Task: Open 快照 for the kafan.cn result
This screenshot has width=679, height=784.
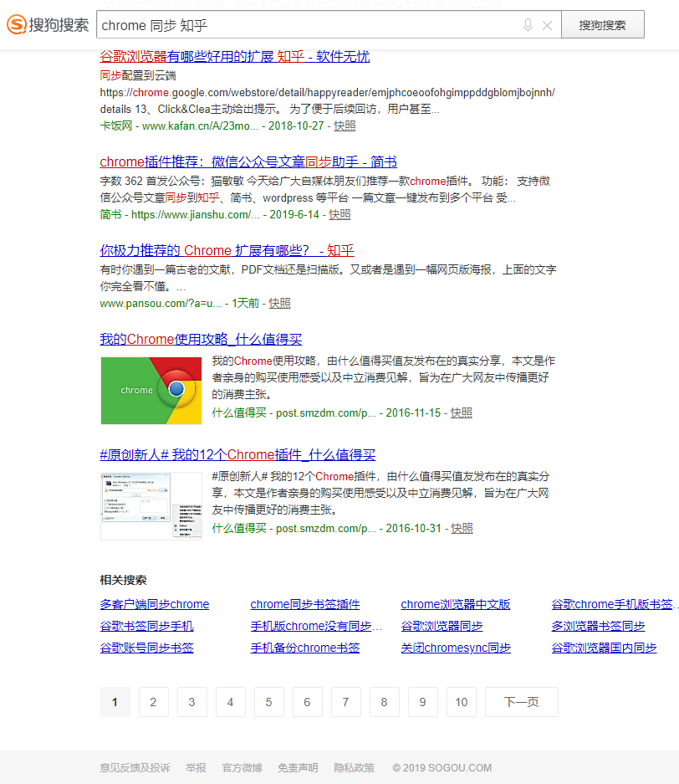Action: [345, 126]
